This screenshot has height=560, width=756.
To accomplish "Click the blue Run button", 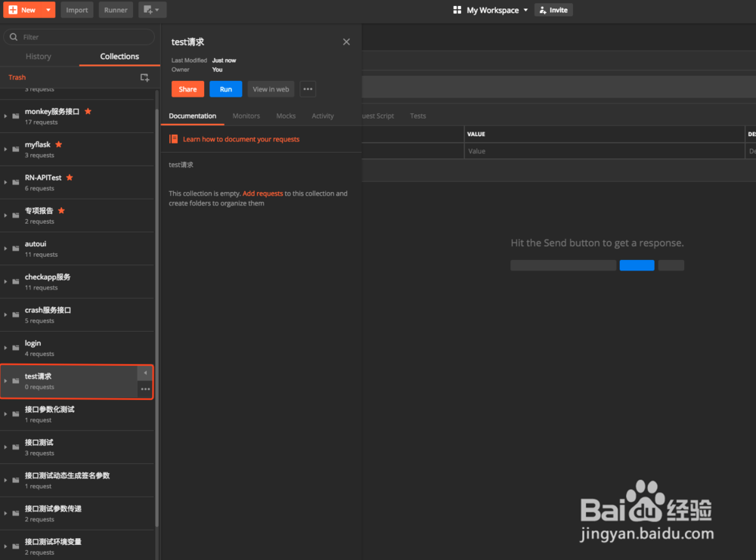I will (225, 89).
